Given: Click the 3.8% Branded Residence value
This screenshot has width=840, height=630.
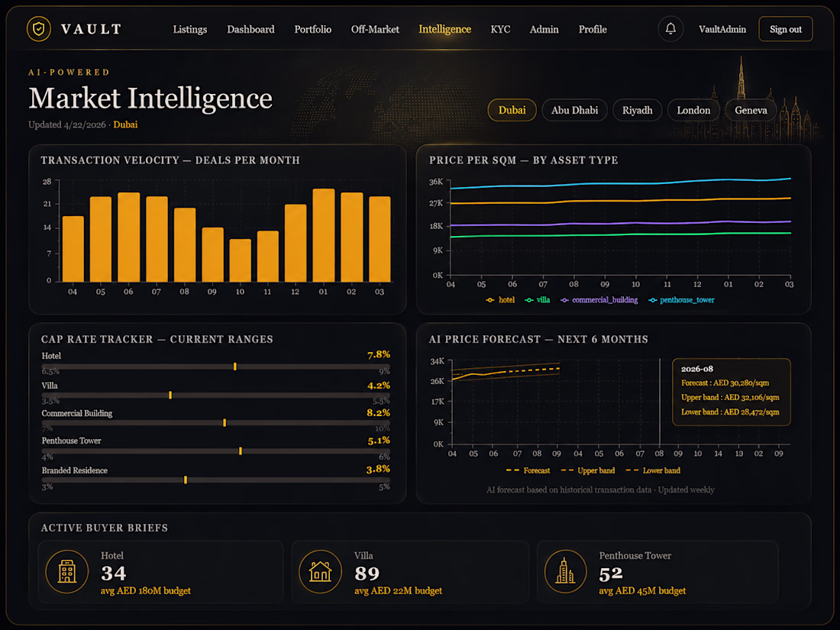Looking at the screenshot, I should coord(378,469).
